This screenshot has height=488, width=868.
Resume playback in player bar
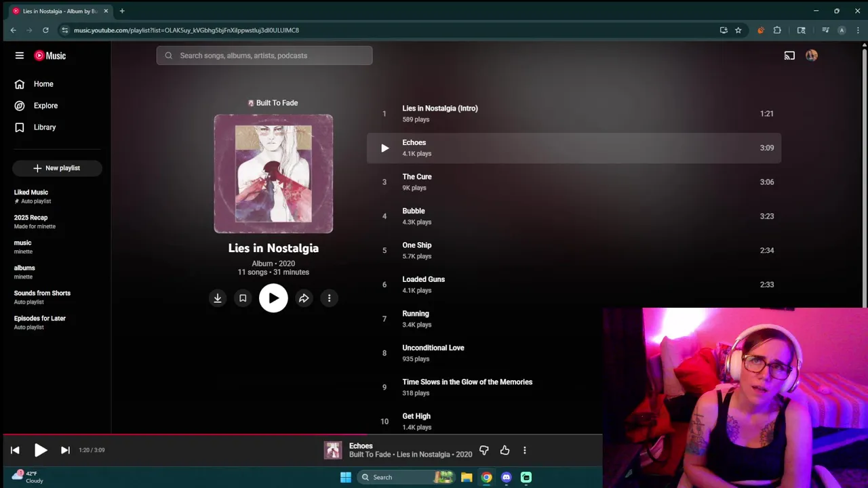click(x=40, y=450)
